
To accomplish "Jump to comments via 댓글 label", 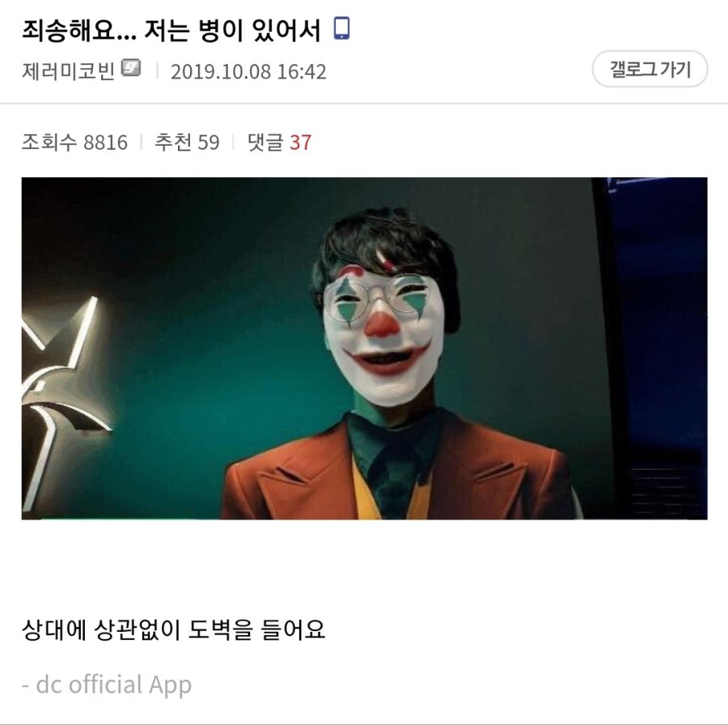I will click(265, 142).
